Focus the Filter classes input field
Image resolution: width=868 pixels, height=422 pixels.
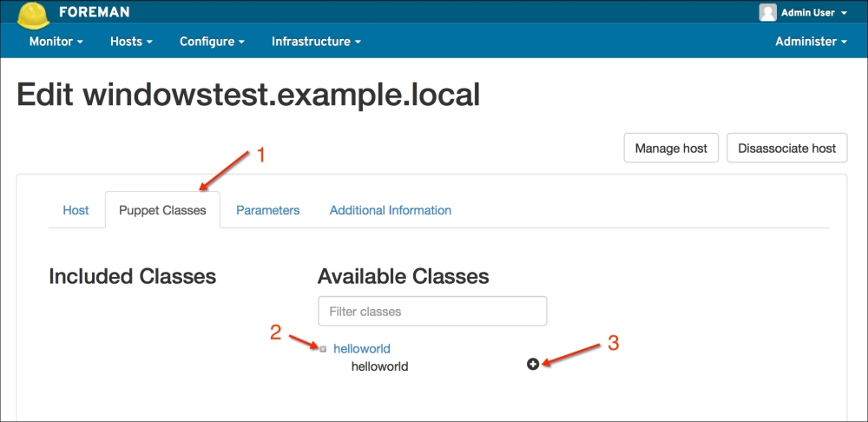tap(432, 311)
